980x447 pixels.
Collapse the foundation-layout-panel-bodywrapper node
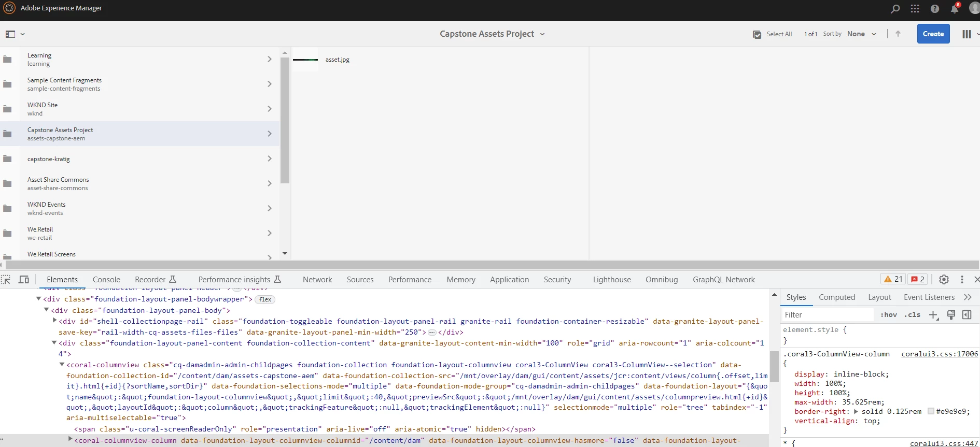pos(38,299)
